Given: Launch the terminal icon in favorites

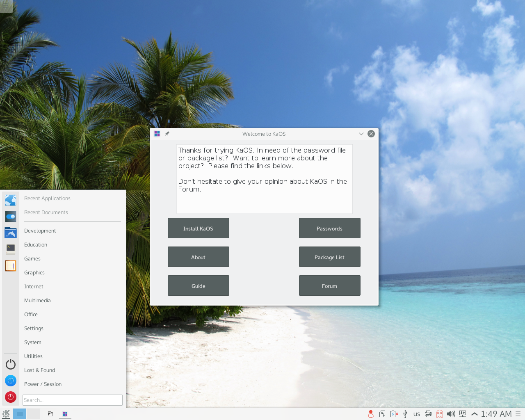Looking at the screenshot, I should coord(11,249).
